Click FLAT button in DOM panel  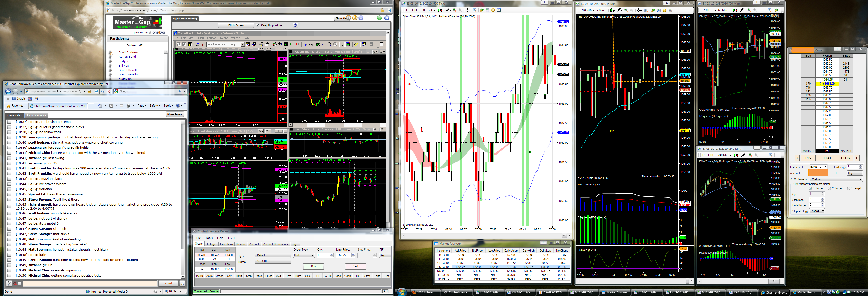pyautogui.click(x=827, y=158)
